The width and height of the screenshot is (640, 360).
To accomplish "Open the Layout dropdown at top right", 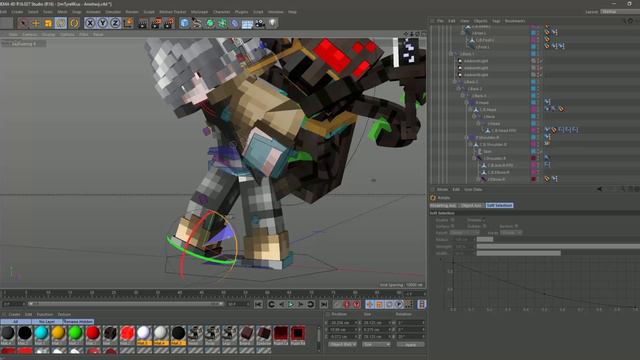I will point(620,12).
